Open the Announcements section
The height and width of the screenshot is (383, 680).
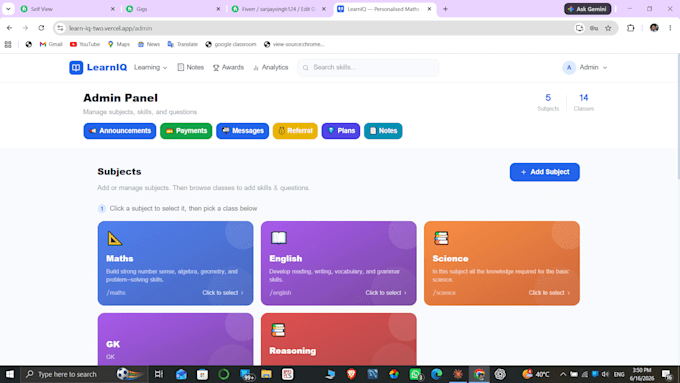pyautogui.click(x=120, y=131)
